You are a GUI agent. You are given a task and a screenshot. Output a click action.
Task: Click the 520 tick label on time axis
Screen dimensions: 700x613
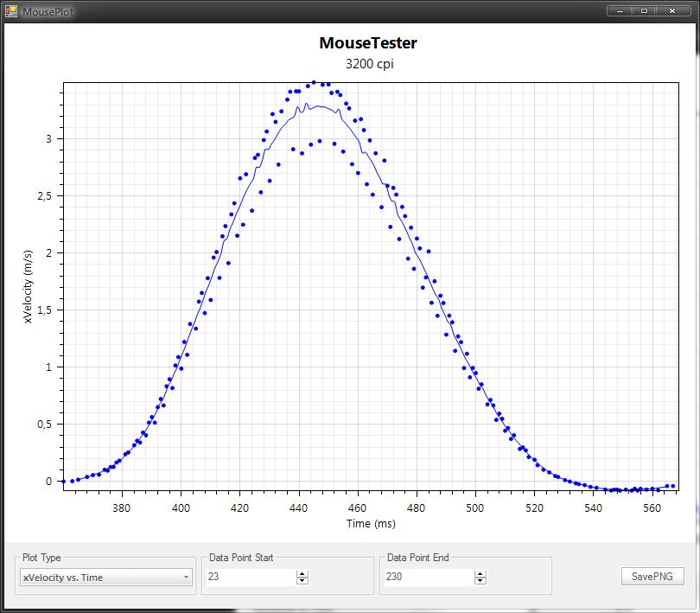coord(534,508)
